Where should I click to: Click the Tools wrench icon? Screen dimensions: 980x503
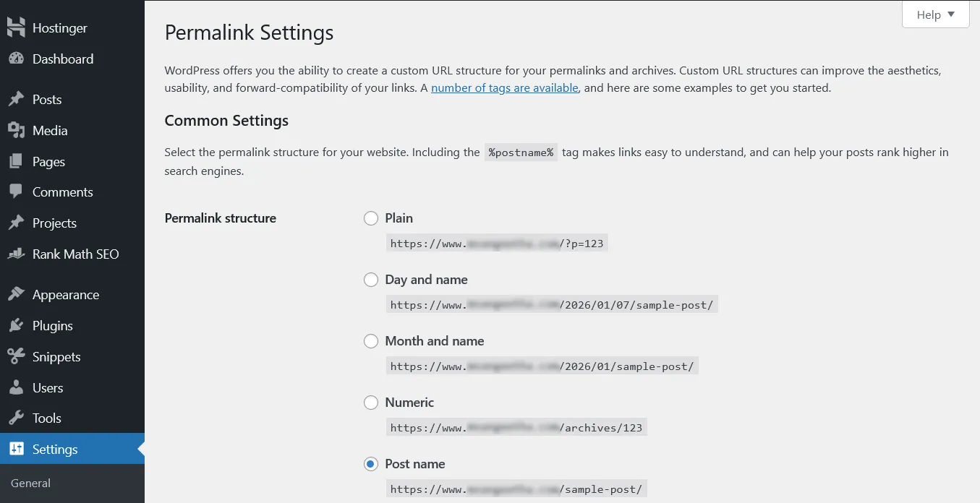(16, 418)
